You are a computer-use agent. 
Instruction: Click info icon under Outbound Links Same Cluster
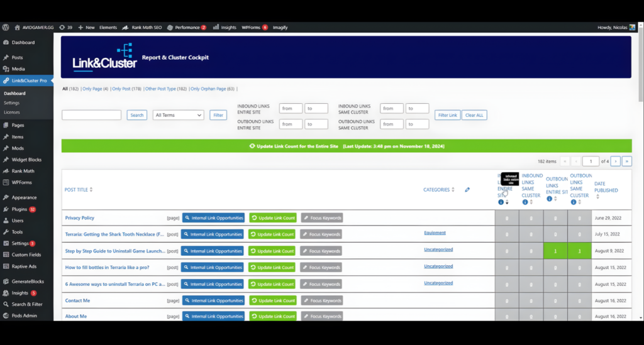pyautogui.click(x=573, y=202)
